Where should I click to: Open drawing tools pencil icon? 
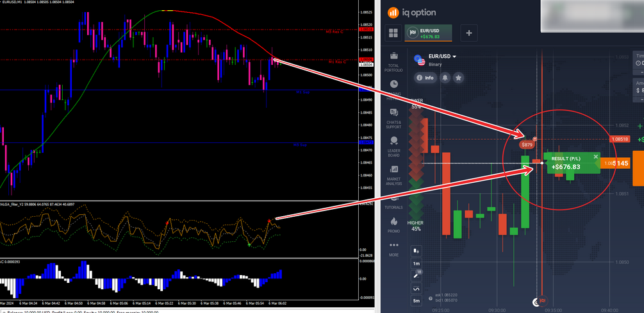416,276
